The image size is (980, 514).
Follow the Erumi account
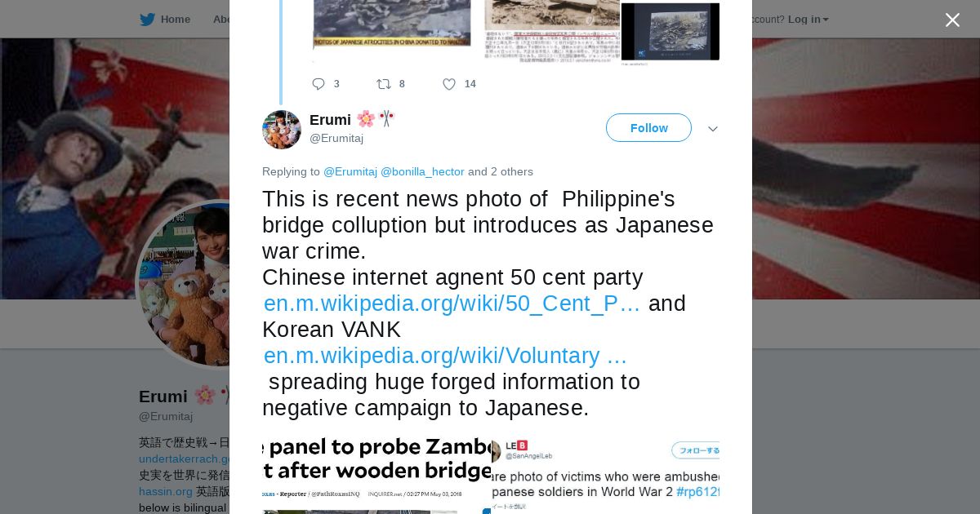click(x=648, y=128)
